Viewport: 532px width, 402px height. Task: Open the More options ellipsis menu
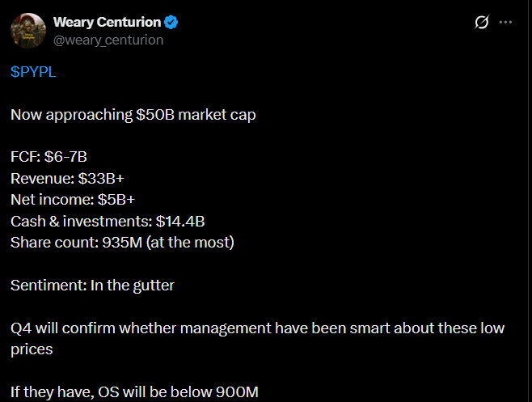tap(506, 23)
